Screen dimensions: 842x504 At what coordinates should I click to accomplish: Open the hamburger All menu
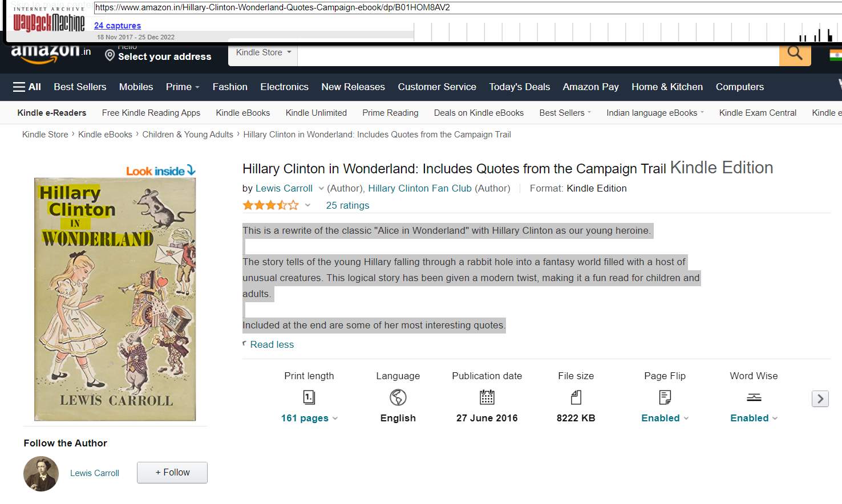tap(27, 87)
